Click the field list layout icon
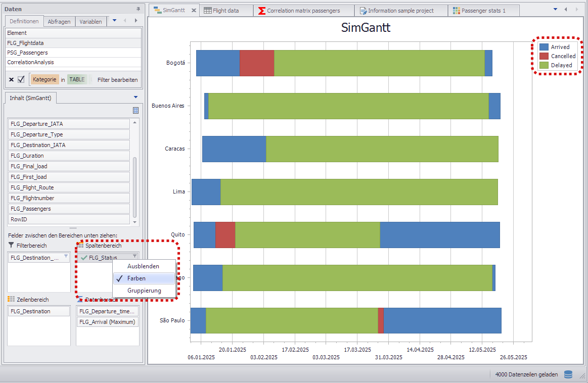 (x=135, y=110)
